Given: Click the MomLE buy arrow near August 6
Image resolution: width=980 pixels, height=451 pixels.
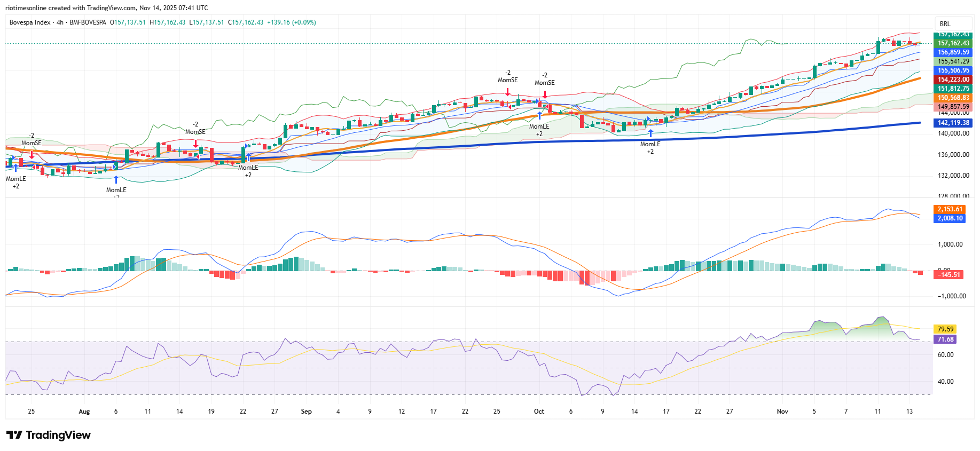Looking at the screenshot, I should 116,179.
